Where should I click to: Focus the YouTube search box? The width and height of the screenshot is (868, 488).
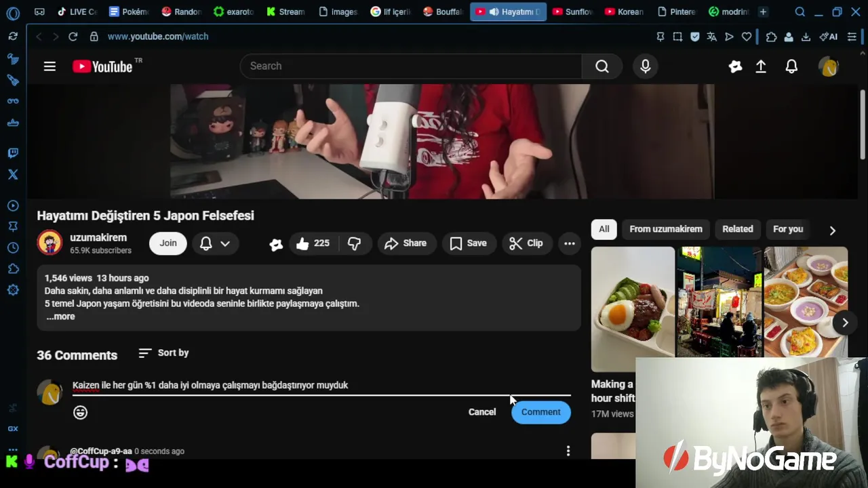coord(411,66)
